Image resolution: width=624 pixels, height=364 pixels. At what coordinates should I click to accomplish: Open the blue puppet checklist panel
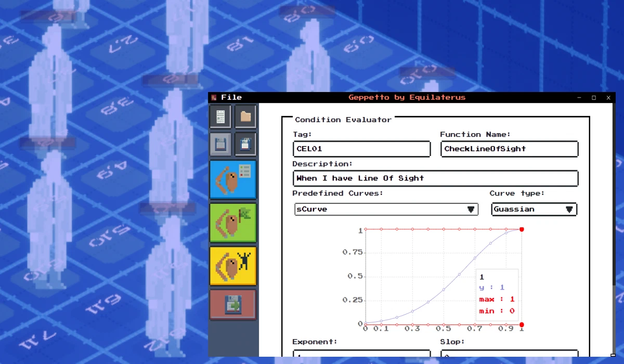(233, 180)
